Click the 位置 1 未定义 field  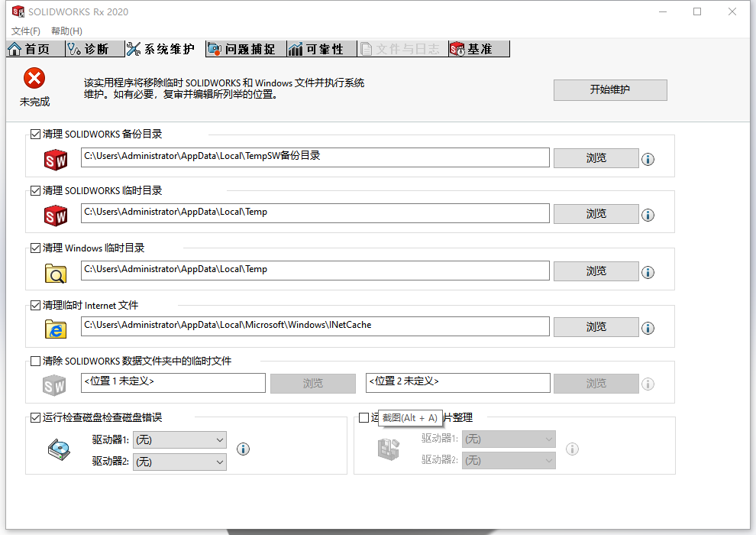[x=173, y=383]
